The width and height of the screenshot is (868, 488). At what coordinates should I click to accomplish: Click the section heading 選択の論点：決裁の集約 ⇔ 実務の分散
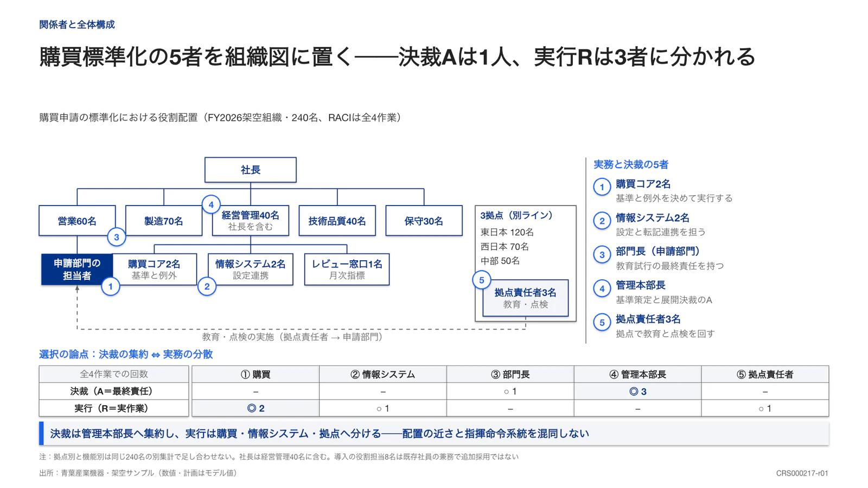point(126,354)
